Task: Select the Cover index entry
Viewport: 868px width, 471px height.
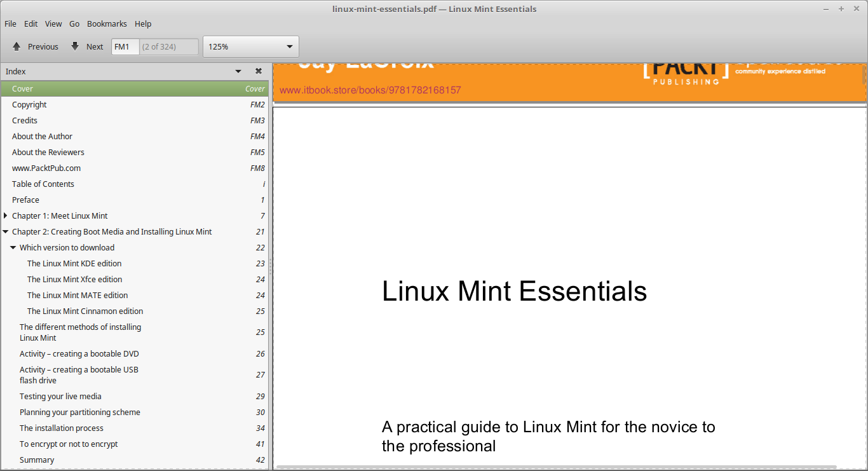Action: point(135,88)
